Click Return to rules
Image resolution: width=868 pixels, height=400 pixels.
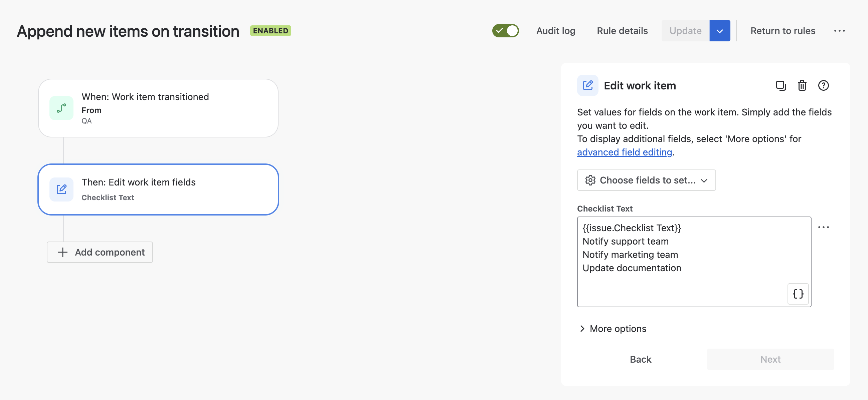(783, 31)
